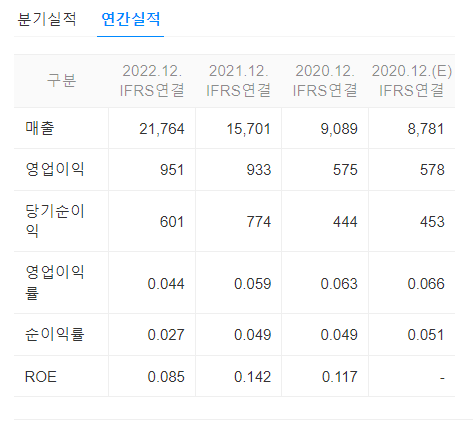Screen dimensions: 473x423
Task: Click the 2020.12. IFRS연결 column header
Action: tap(325, 80)
